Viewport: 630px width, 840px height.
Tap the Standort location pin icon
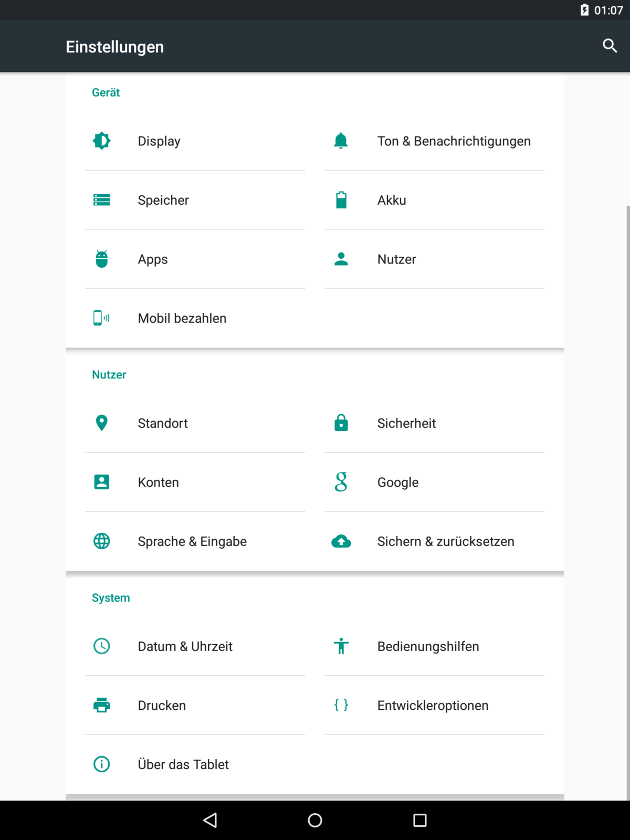102,423
